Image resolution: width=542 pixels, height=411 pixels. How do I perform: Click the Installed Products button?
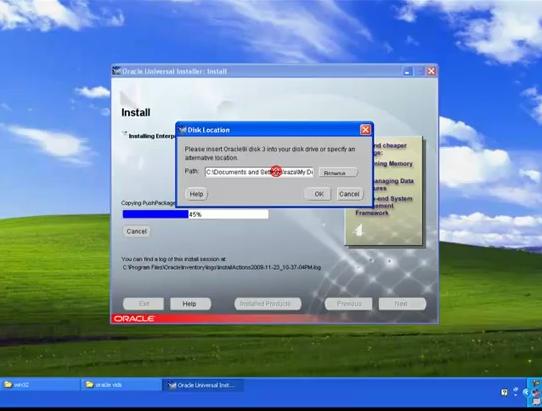268,304
